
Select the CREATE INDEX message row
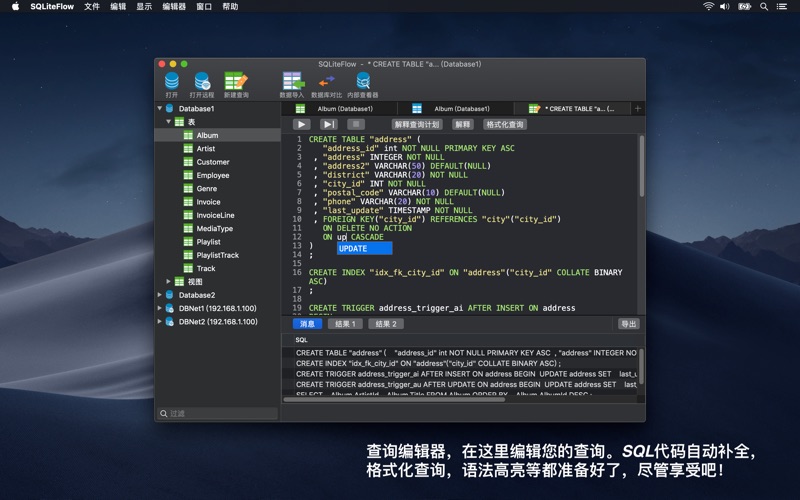(x=459, y=363)
